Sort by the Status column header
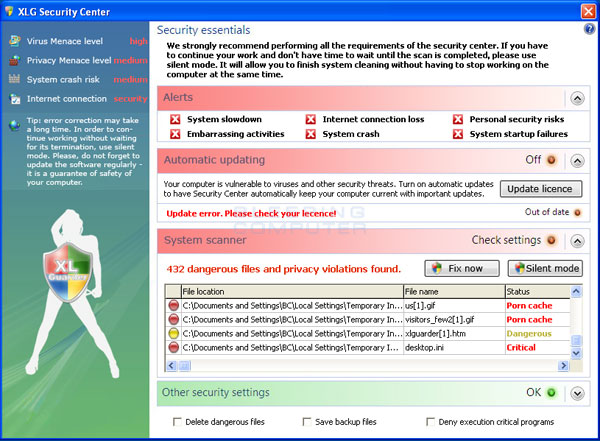The height and width of the screenshot is (441, 600). coord(538,291)
